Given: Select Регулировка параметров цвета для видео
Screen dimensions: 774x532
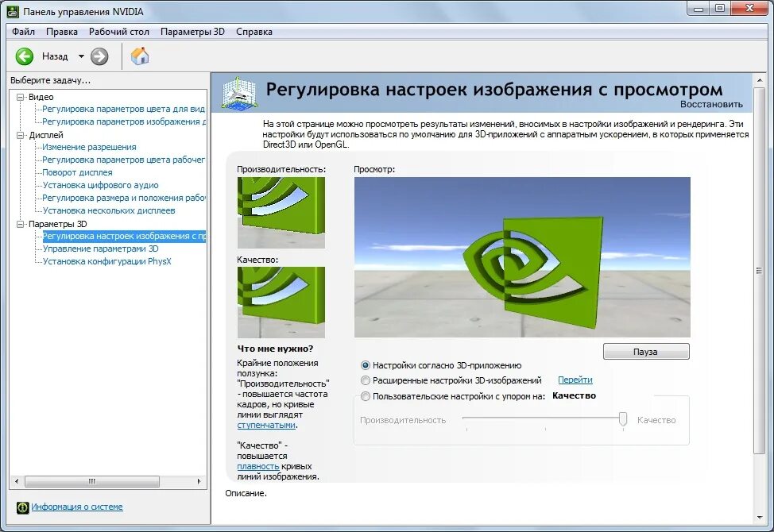Looking at the screenshot, I should coord(123,109).
